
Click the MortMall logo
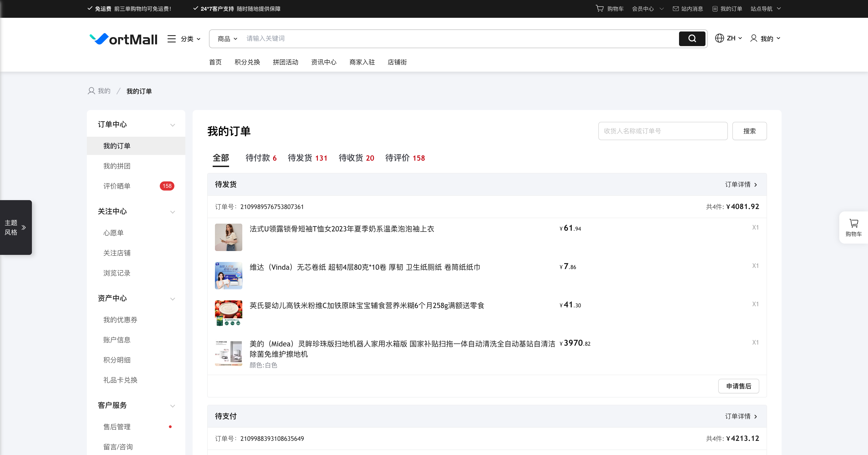pos(123,39)
